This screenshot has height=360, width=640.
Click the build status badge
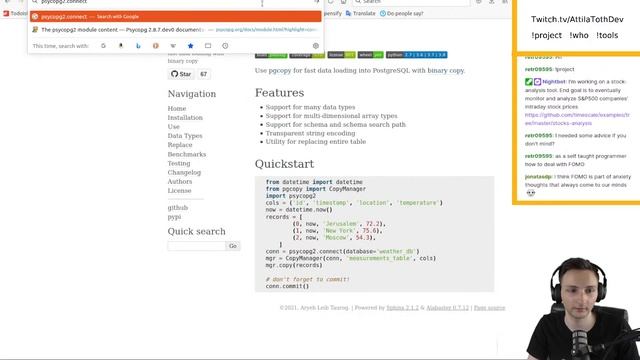pos(271,55)
